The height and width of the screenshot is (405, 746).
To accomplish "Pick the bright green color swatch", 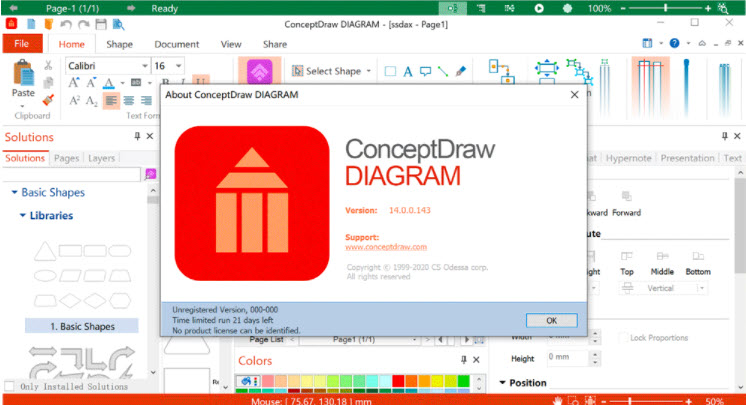I will point(463,381).
